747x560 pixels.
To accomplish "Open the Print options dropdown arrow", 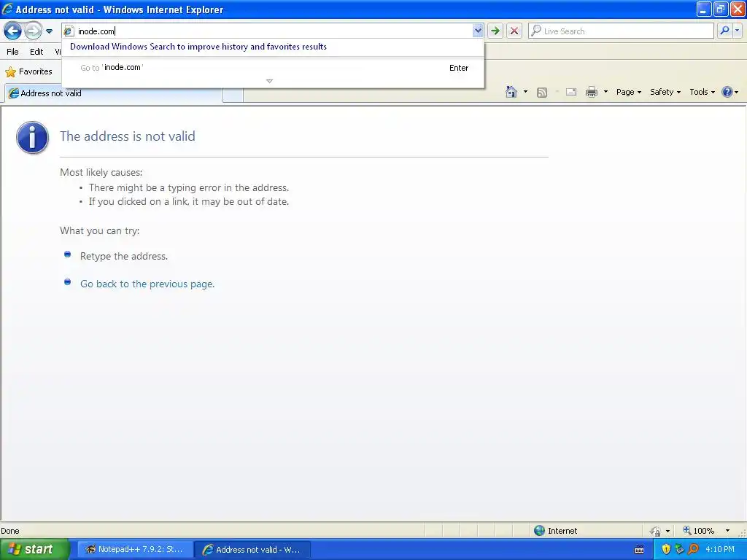I will 605,92.
